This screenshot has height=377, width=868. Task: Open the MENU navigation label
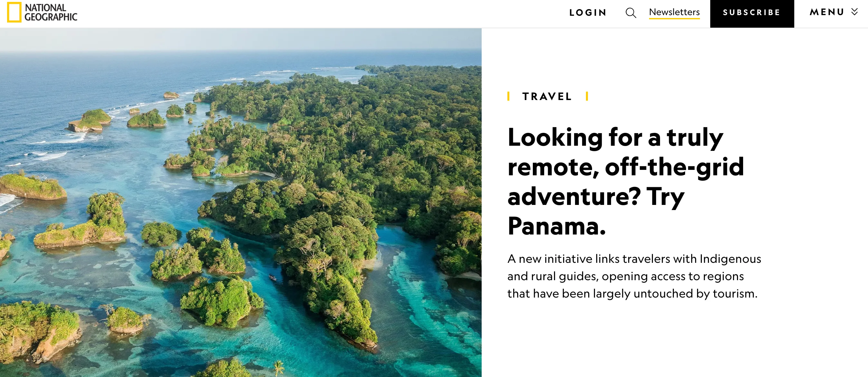[827, 12]
